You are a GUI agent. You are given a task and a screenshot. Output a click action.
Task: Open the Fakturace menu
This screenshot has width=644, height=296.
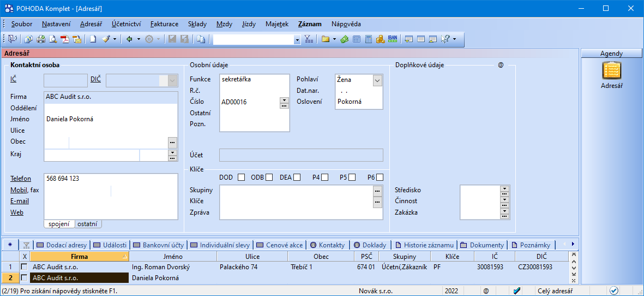pyautogui.click(x=164, y=24)
